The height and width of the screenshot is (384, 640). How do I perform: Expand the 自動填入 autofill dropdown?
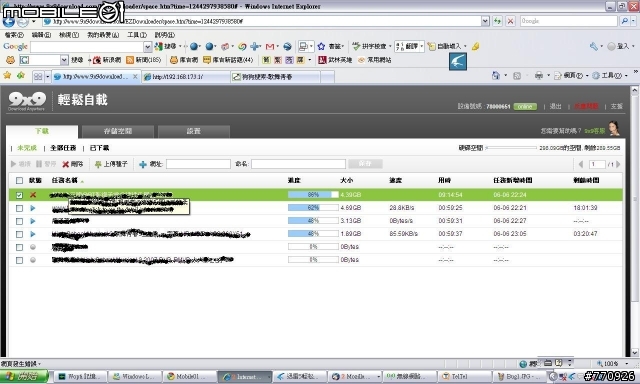click(465, 47)
